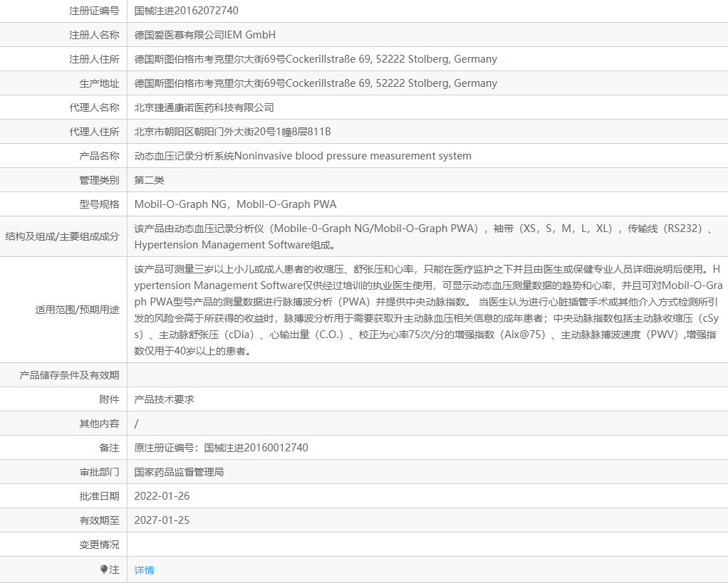The height and width of the screenshot is (583, 728).
Task: Select the product name 动态血压记录分析系统 value
Action: [303, 156]
